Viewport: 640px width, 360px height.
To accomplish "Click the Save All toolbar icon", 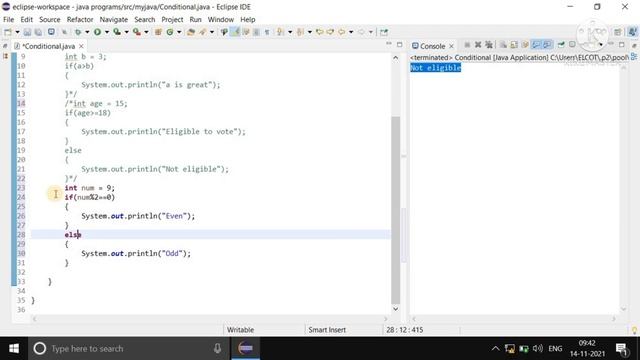I will pyautogui.click(x=38, y=32).
